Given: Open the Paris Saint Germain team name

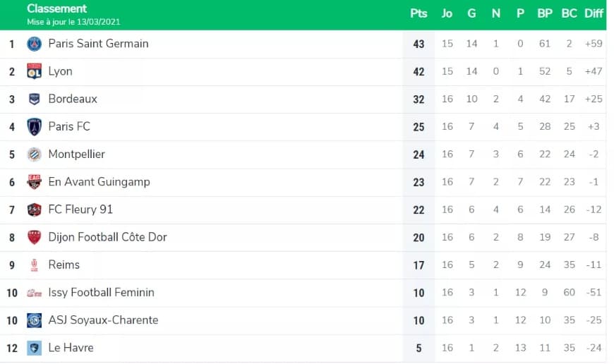Looking at the screenshot, I should point(98,44).
